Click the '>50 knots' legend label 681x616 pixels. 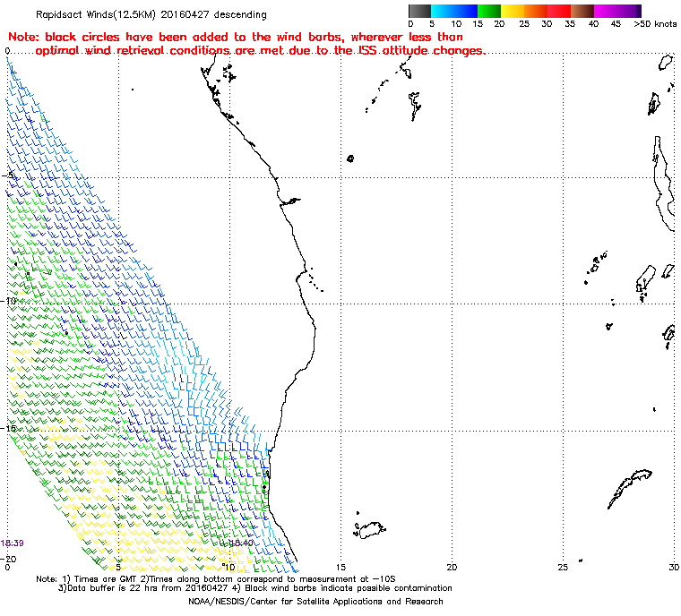[x=655, y=24]
